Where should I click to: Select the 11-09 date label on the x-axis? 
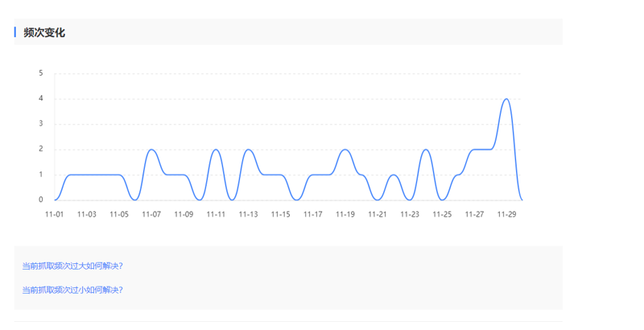184,214
